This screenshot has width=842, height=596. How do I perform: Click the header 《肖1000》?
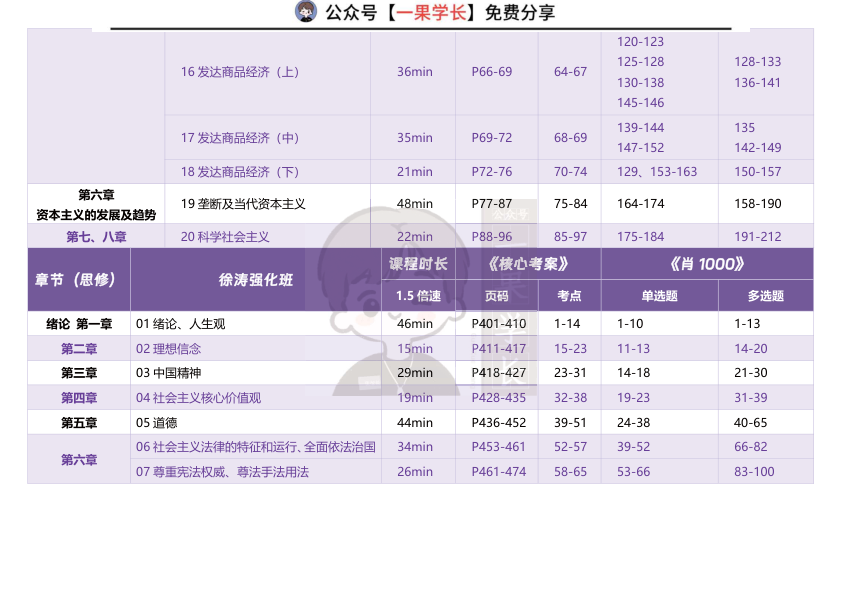(707, 264)
